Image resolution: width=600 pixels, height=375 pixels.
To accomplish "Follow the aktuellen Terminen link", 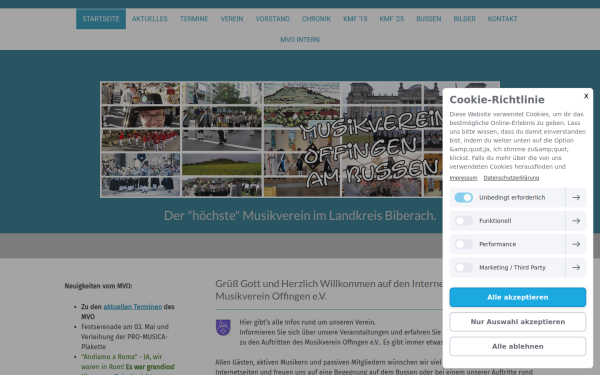I will [133, 307].
